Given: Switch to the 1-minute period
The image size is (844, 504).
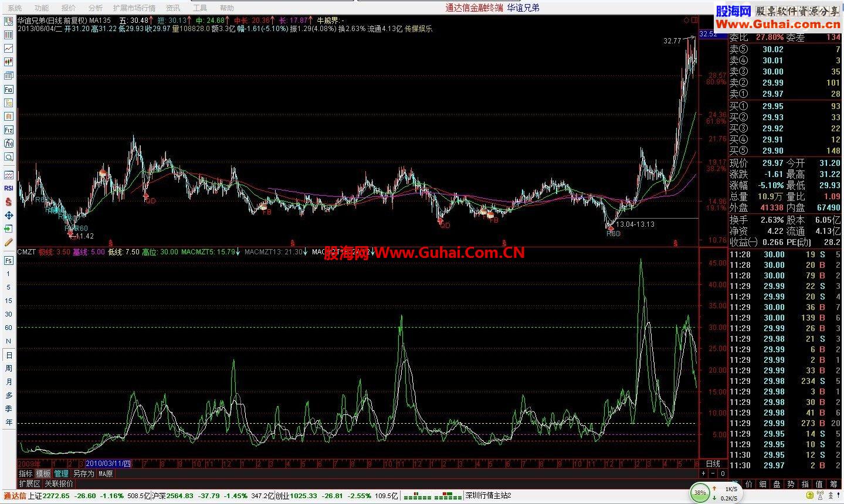Looking at the screenshot, I should [x=9, y=274].
